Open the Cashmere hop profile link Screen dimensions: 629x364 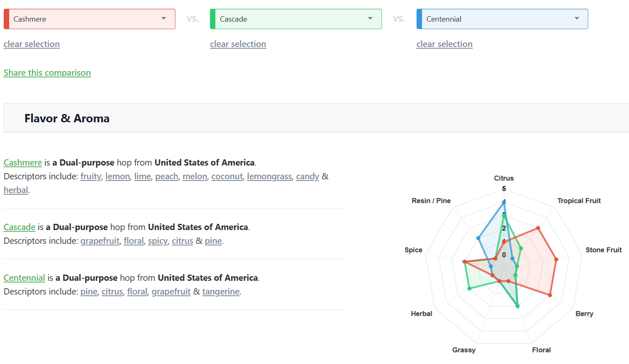tap(23, 163)
